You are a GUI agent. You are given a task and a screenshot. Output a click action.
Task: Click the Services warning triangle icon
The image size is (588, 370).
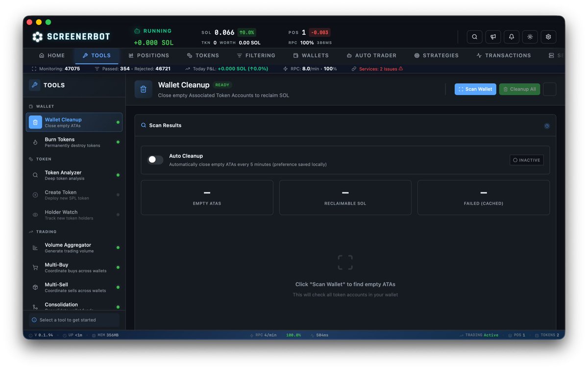coord(401,69)
